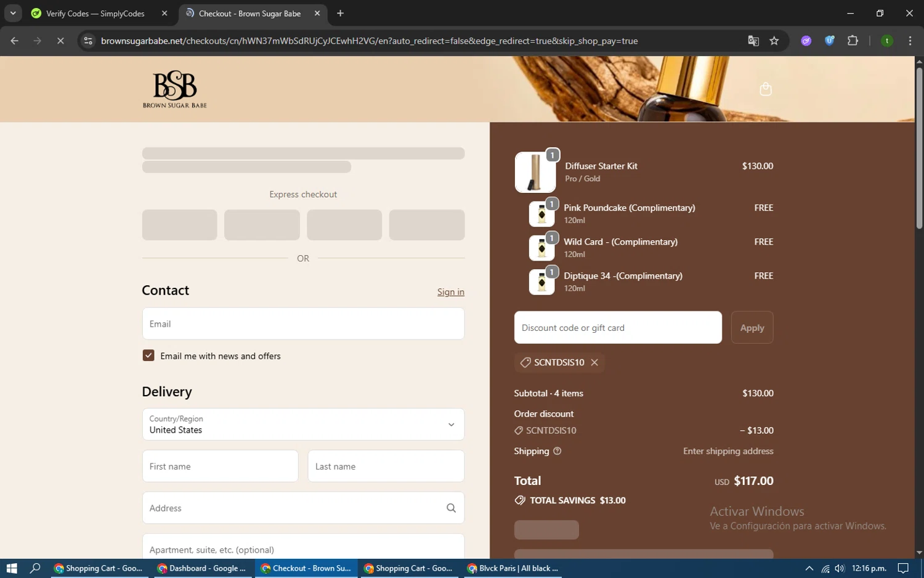
Task: Open the network icon in system tray
Action: [825, 568]
